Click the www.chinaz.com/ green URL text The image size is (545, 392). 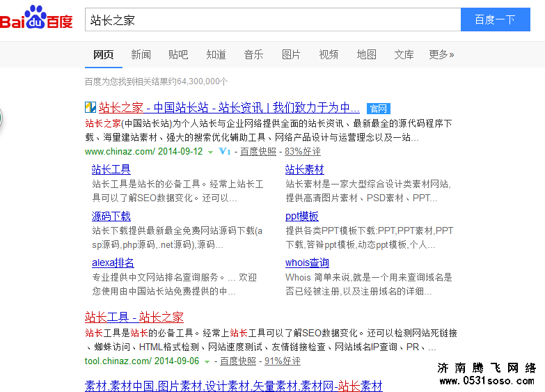[120, 152]
